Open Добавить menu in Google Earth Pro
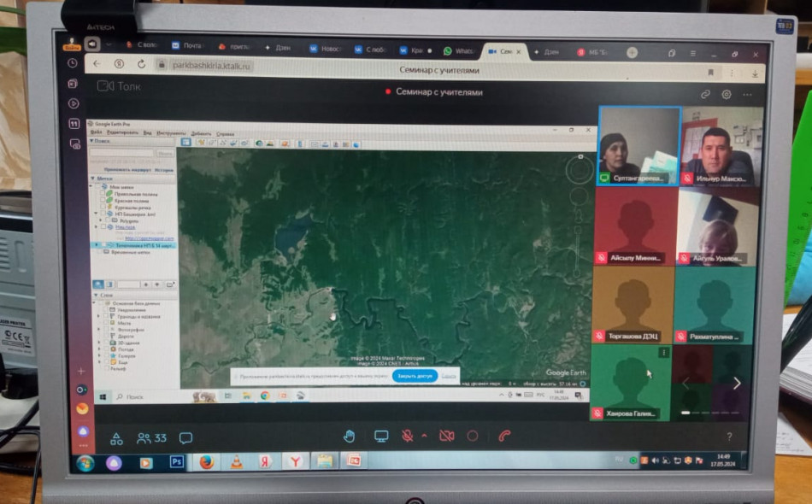 coord(201,133)
